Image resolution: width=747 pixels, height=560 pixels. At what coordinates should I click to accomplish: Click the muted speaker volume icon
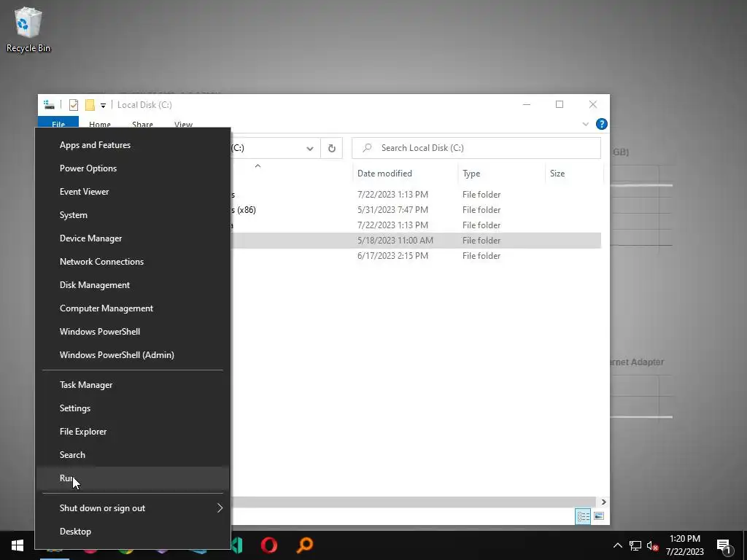[653, 545]
